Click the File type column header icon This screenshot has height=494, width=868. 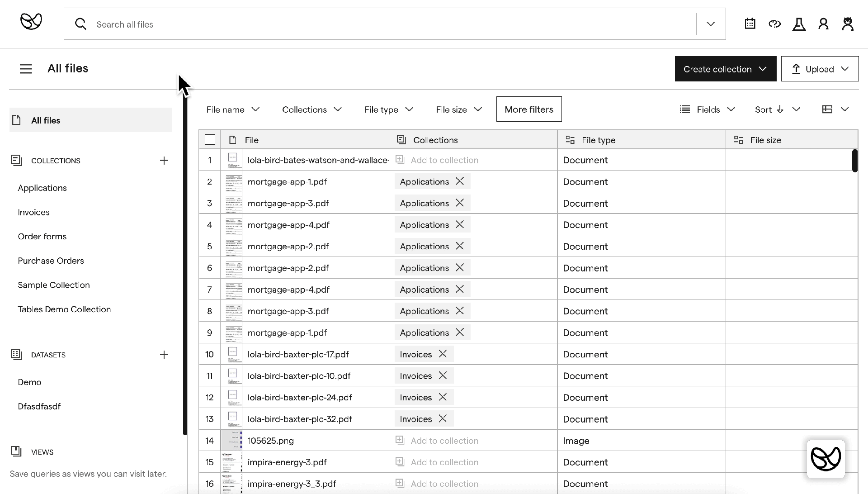[x=570, y=140]
